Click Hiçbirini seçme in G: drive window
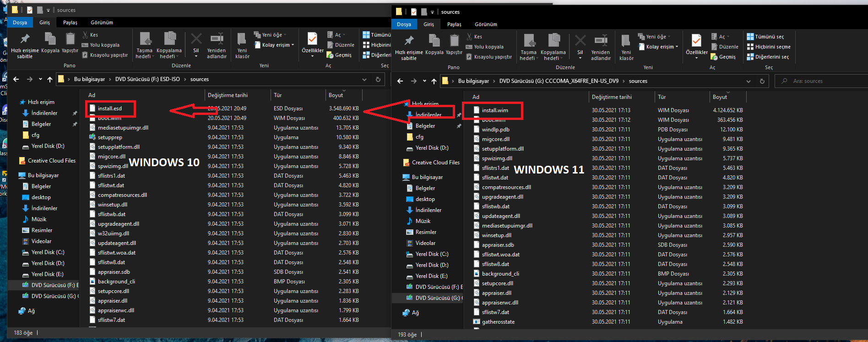 769,47
